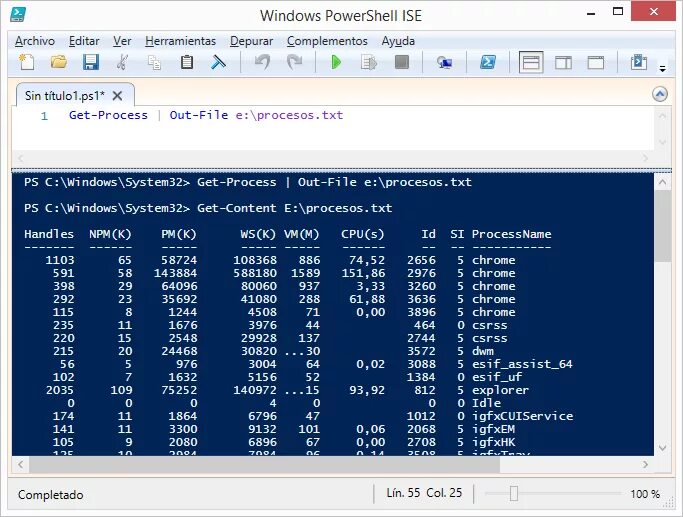
Task: Cut selection with the scissors icon
Action: coord(122,62)
